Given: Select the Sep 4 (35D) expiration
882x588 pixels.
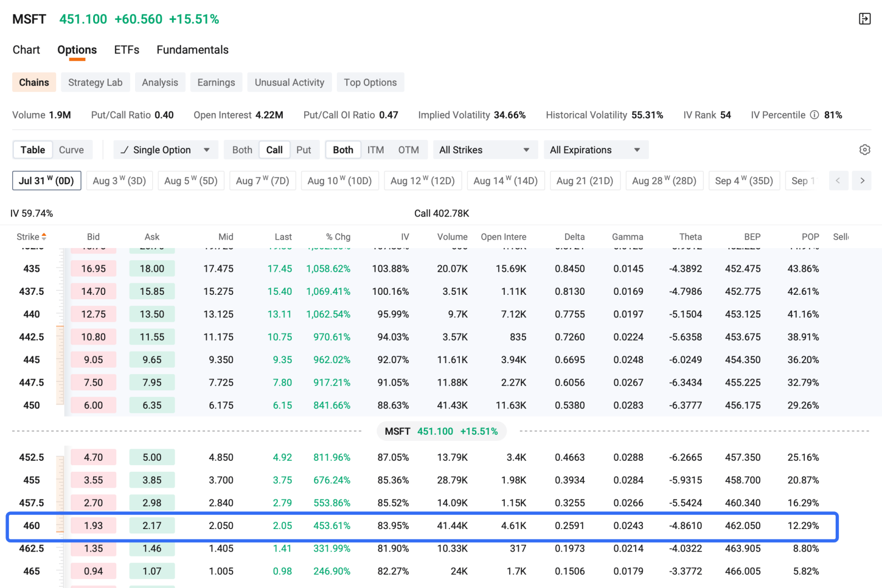Looking at the screenshot, I should coord(744,181).
